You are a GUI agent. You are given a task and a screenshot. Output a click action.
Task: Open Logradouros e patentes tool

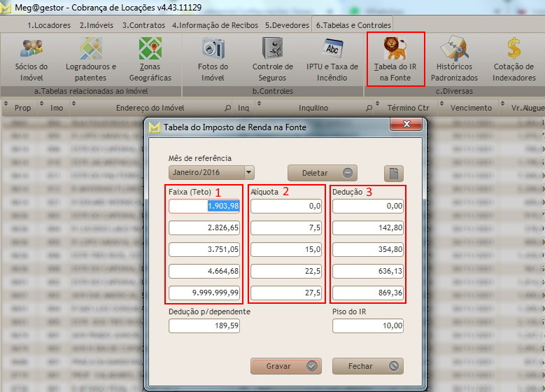90,49
